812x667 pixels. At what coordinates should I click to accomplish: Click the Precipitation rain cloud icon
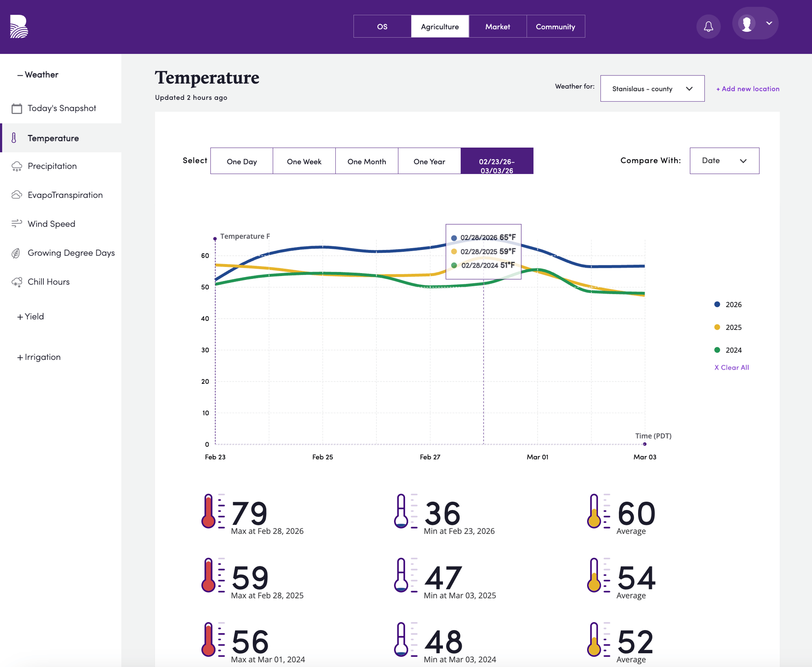pos(17,166)
